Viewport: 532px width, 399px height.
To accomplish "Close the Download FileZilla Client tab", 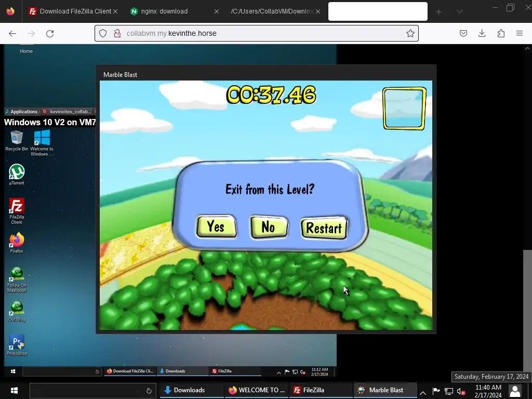I will coord(115,11).
